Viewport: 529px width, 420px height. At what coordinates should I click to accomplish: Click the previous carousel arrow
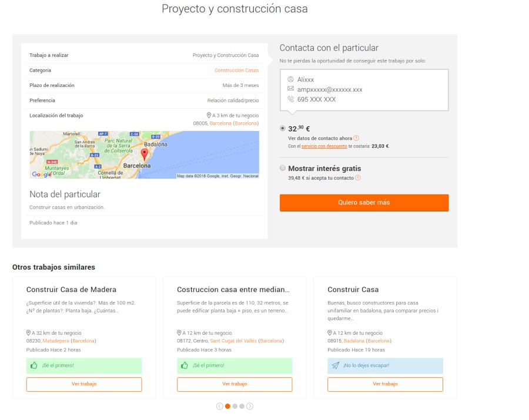click(220, 406)
